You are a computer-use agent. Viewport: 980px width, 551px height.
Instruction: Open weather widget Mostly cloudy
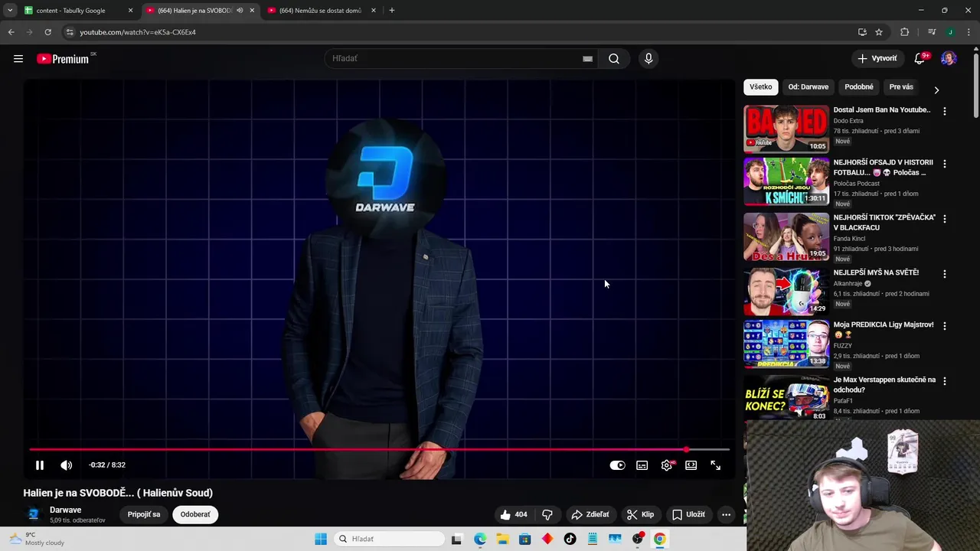coord(37,539)
